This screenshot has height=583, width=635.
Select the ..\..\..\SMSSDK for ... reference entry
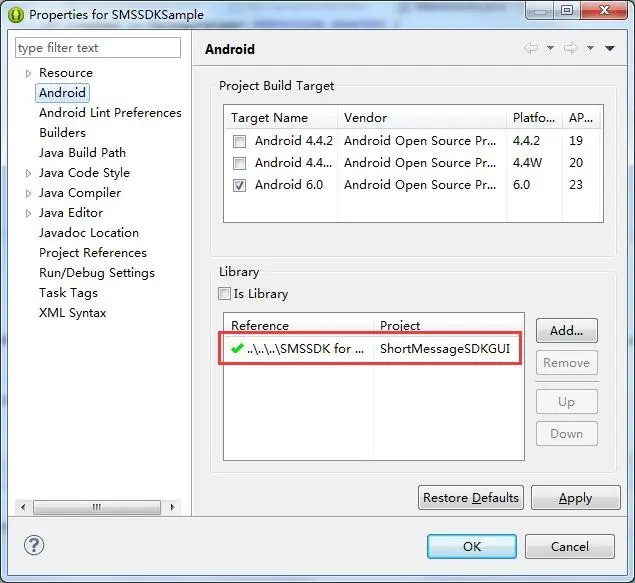coord(305,348)
